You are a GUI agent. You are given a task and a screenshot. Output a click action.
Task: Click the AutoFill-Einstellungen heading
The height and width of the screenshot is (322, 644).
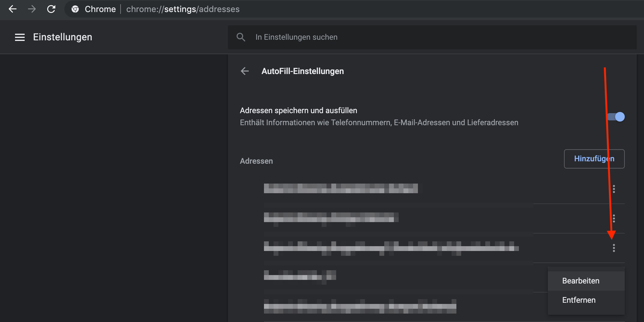(302, 71)
